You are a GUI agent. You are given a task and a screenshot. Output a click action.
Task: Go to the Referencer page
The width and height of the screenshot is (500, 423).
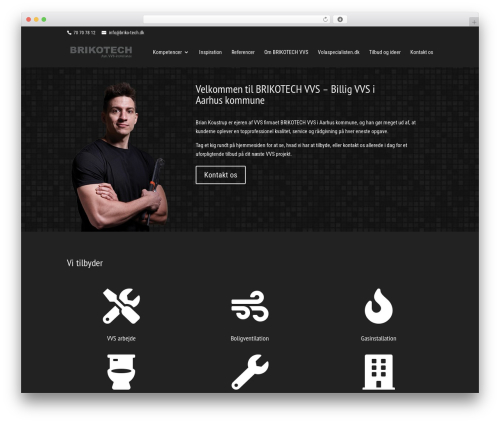click(243, 52)
